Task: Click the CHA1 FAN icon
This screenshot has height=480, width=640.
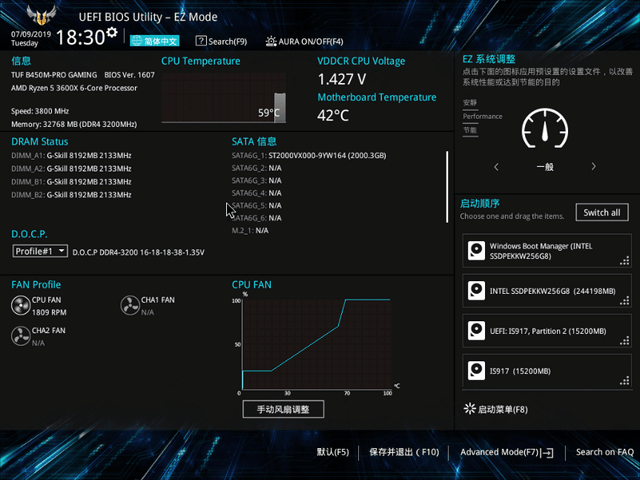Action: 130,305
